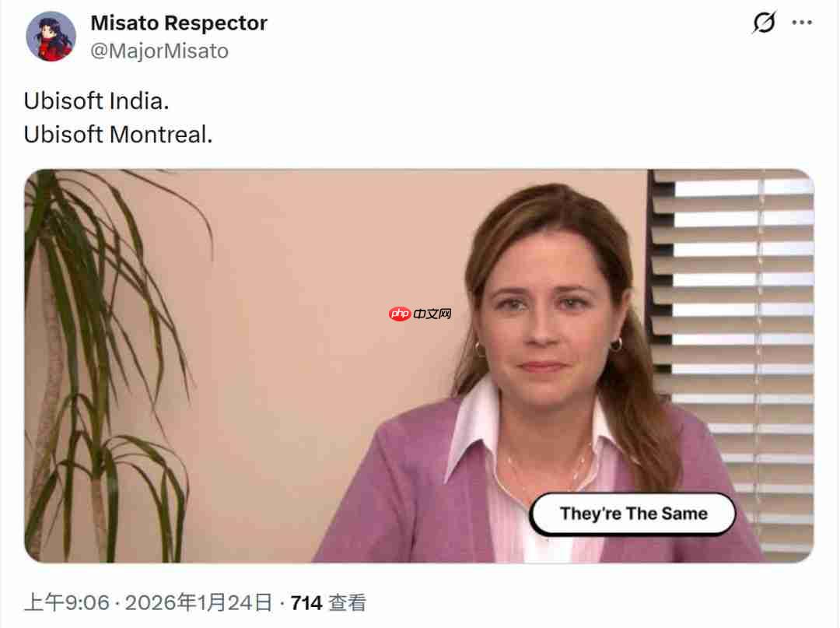Click the 查看 views label
The width and height of the screenshot is (840, 628).
pos(347,603)
